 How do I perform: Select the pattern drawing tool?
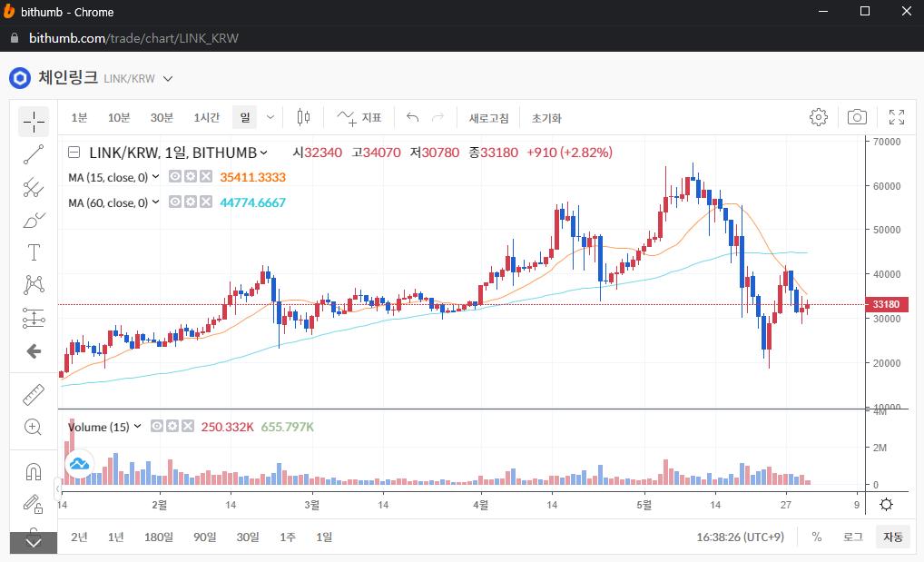34,285
